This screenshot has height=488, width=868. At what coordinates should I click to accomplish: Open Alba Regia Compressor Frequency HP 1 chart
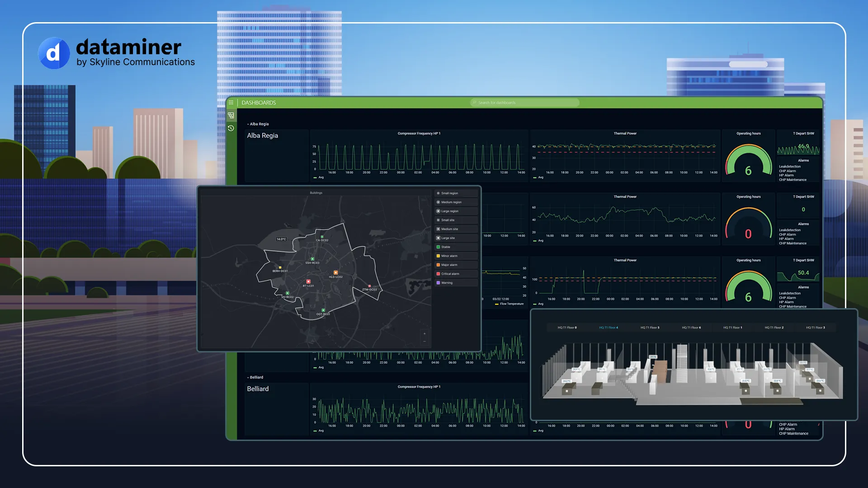(x=419, y=156)
